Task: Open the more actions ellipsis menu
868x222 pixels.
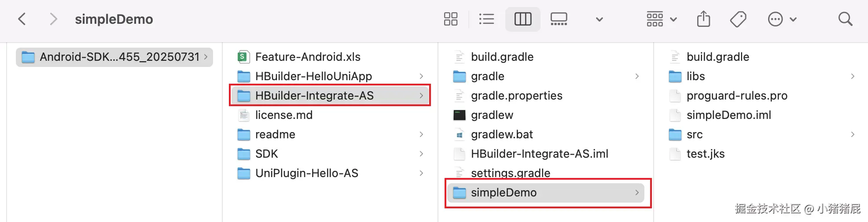Action: (x=782, y=19)
